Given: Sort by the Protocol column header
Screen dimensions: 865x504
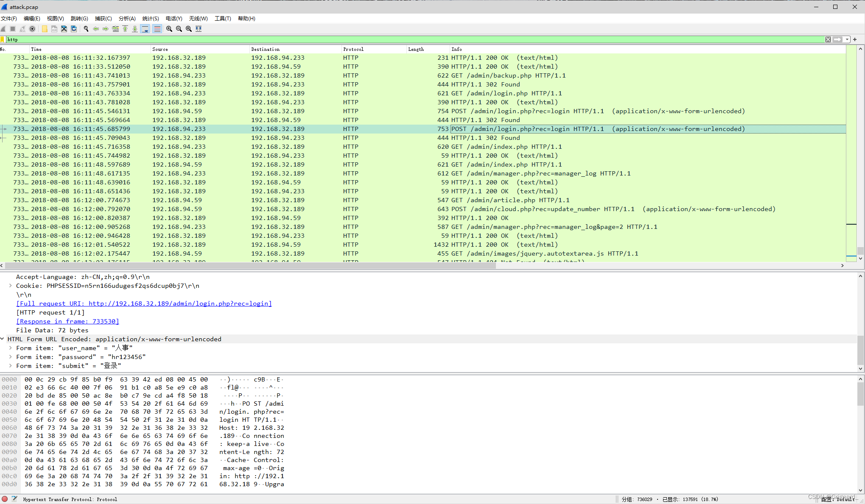Looking at the screenshot, I should pyautogui.click(x=374, y=49).
